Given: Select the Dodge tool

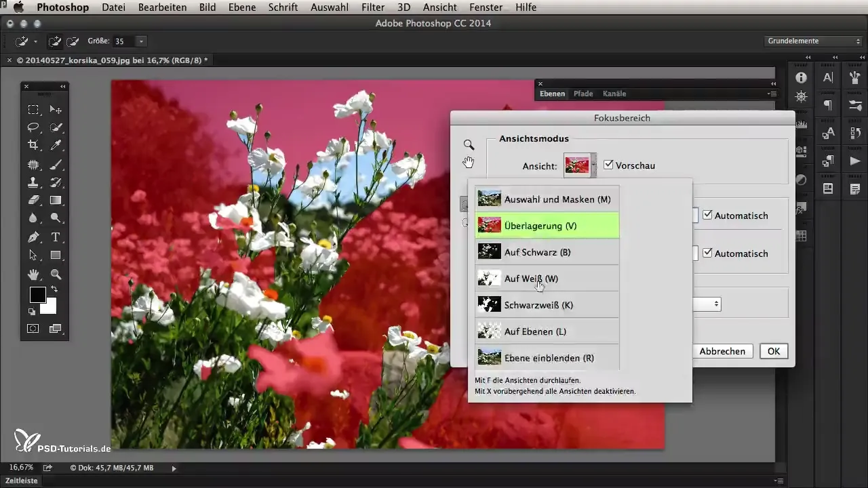Looking at the screenshot, I should point(56,218).
